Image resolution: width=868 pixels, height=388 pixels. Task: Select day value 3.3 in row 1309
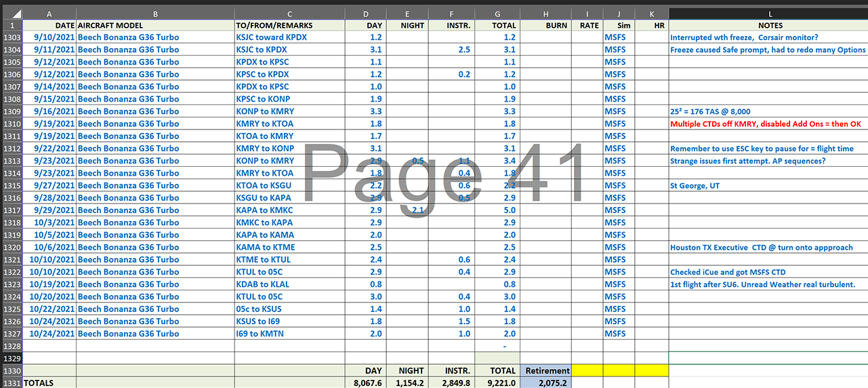[366, 111]
